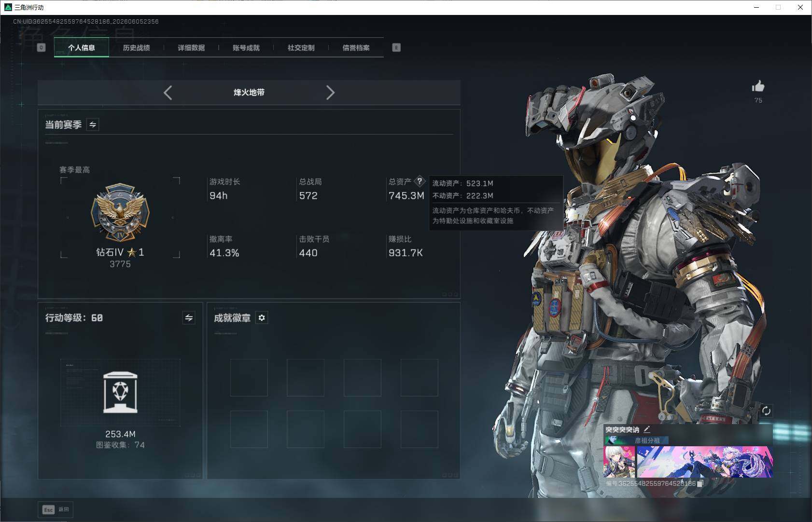
Task: Click the 烽火地带 mode title
Action: coord(249,92)
